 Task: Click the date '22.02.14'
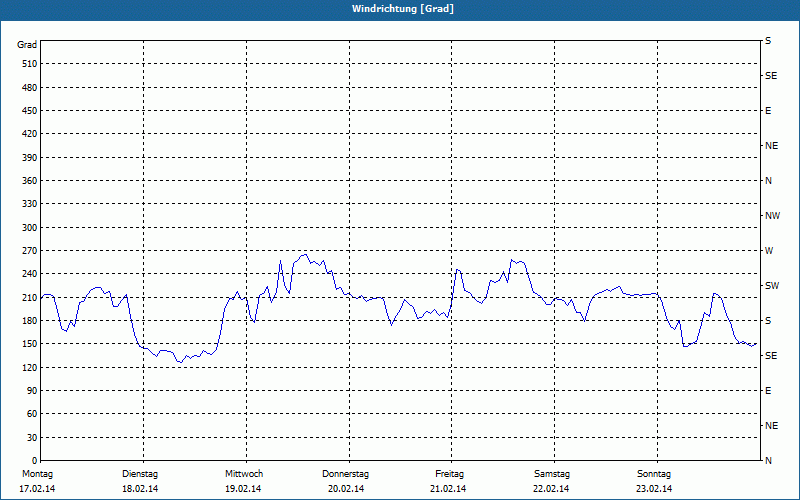(551, 489)
